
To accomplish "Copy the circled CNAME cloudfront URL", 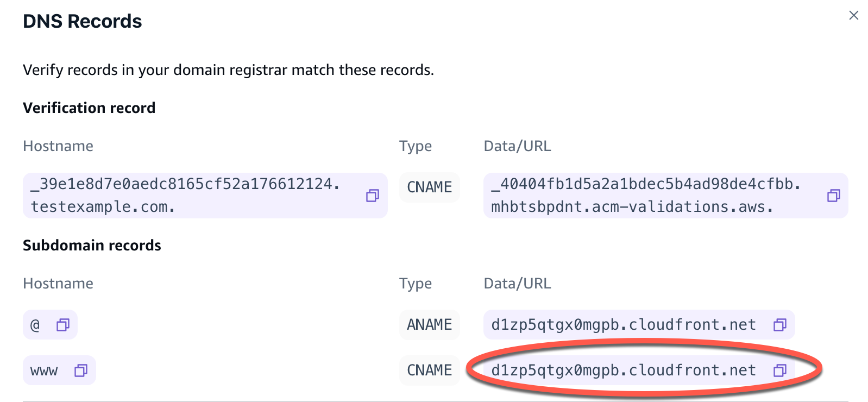I will 780,370.
